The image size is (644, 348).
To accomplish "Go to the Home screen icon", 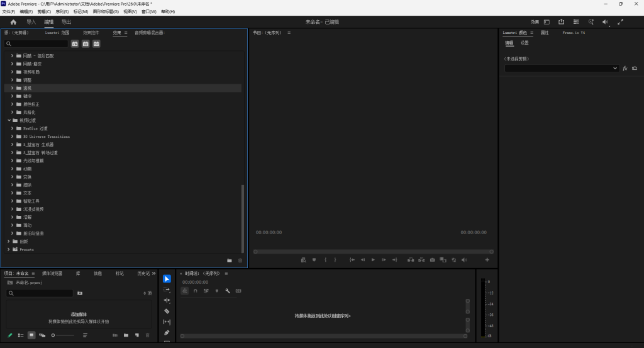I will [x=13, y=22].
